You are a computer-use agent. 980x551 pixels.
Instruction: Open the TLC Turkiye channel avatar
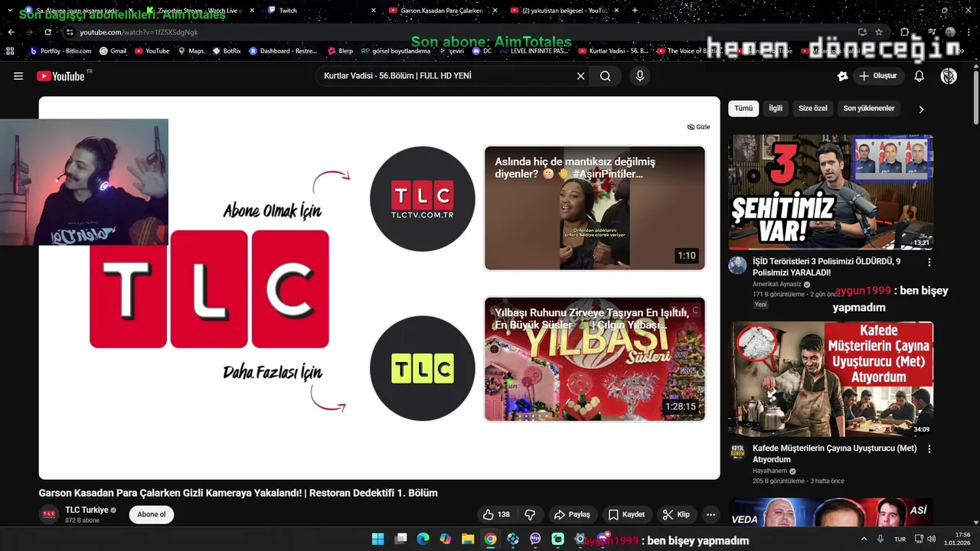click(49, 514)
